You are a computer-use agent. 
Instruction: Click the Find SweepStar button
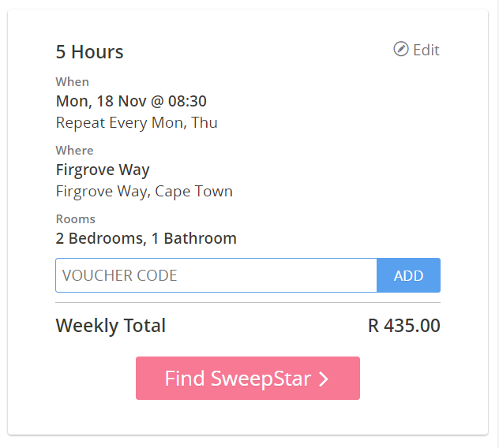248,378
